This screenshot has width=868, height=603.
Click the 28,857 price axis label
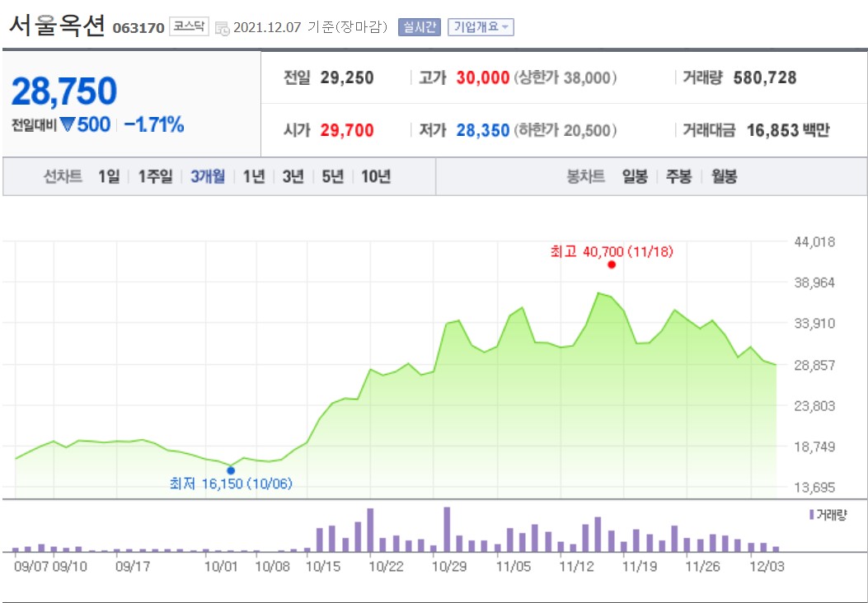pos(814,365)
